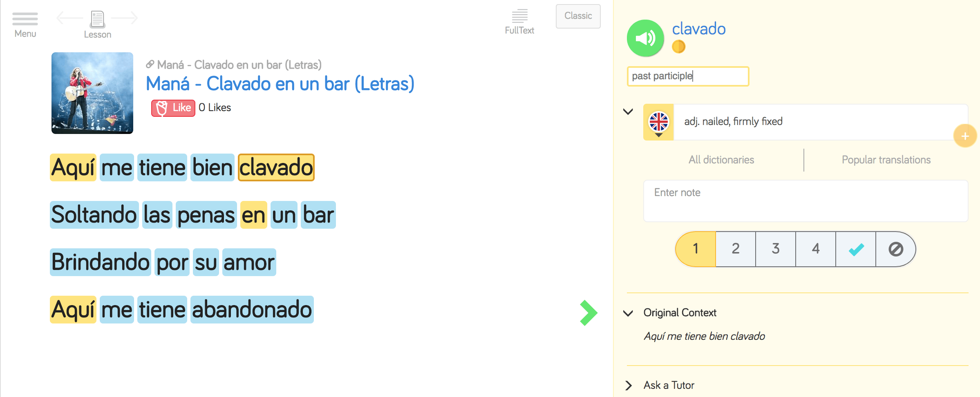
Task: Click the green next page chevron
Action: pos(588,313)
